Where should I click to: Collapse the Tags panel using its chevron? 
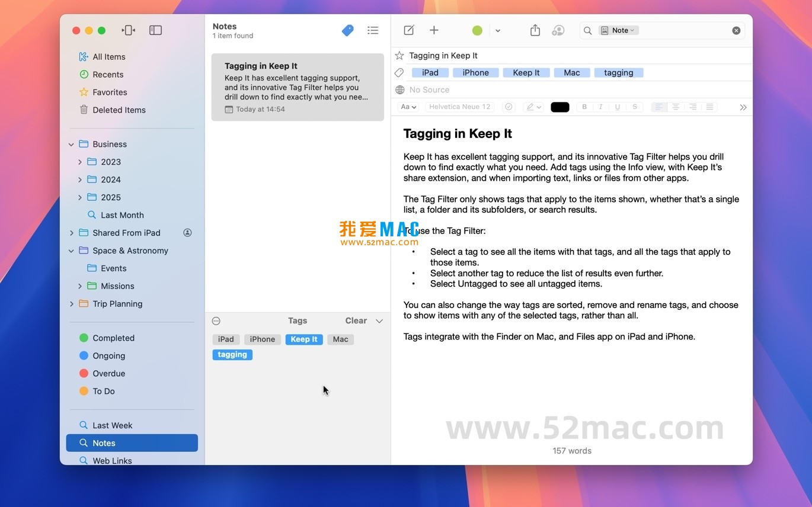pyautogui.click(x=379, y=320)
